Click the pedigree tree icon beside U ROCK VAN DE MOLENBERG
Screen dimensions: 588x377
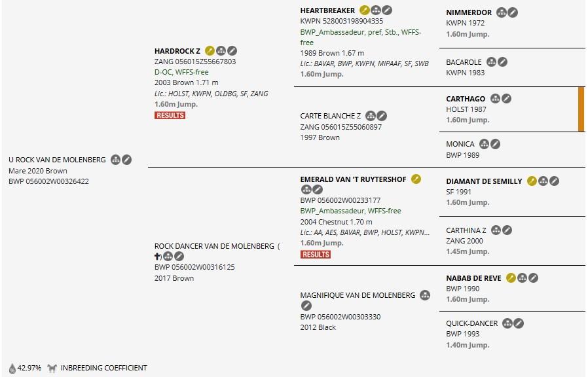115,160
